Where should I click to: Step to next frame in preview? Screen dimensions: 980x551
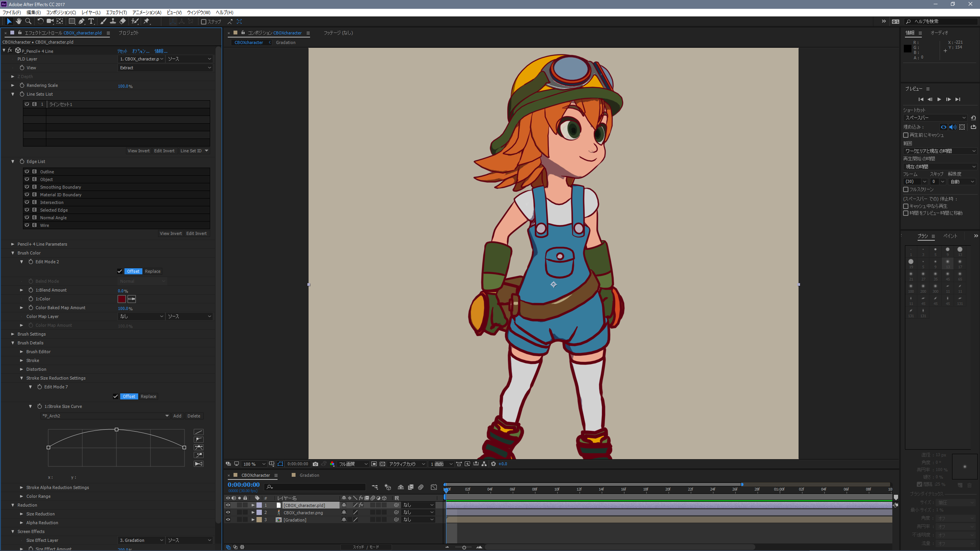tap(948, 99)
